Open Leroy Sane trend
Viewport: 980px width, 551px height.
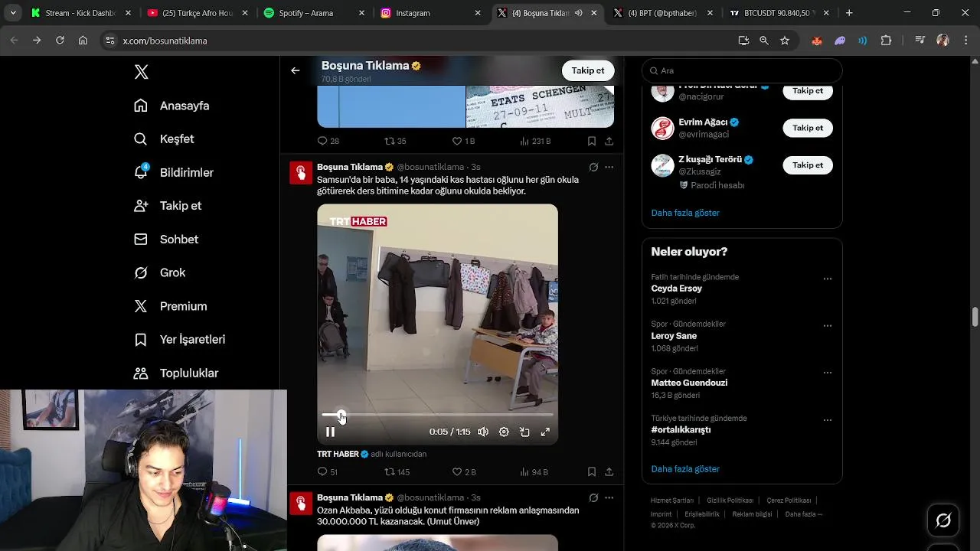[674, 336]
